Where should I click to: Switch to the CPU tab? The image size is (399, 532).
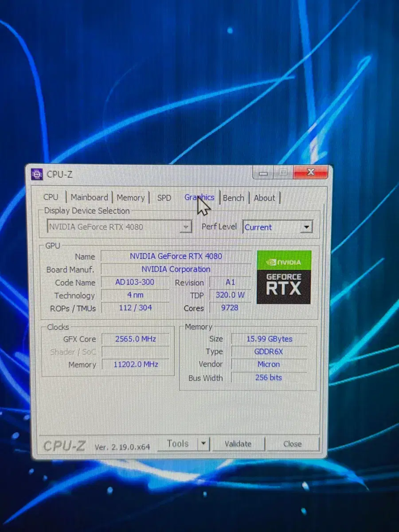click(x=51, y=197)
